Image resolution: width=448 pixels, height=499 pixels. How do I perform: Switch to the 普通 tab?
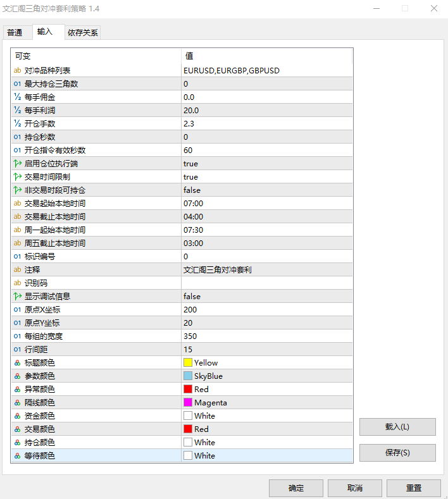click(x=15, y=33)
